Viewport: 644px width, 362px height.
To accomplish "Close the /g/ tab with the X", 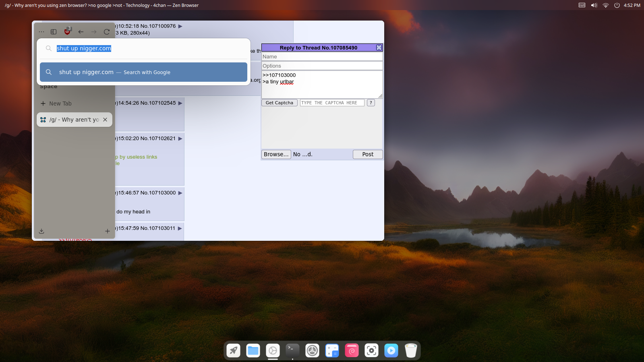I will tap(105, 120).
